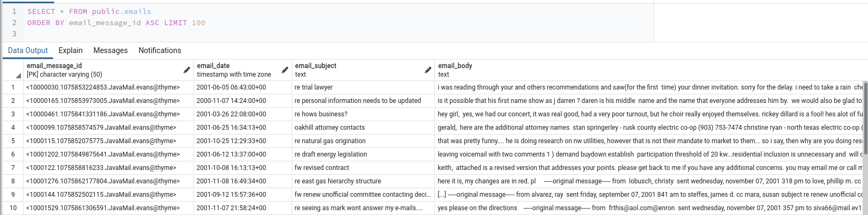The image size is (868, 215).
Task: Select row number 5 in the grid
Action: (x=13, y=141)
